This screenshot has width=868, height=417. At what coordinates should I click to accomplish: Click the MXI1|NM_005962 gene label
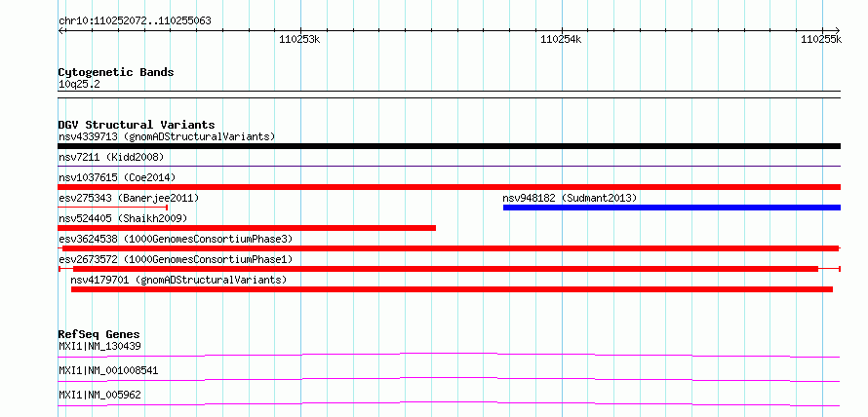coord(99,395)
